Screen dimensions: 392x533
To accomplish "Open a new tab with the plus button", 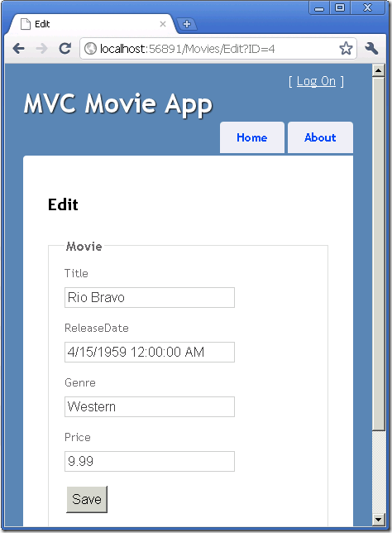I will tap(186, 24).
